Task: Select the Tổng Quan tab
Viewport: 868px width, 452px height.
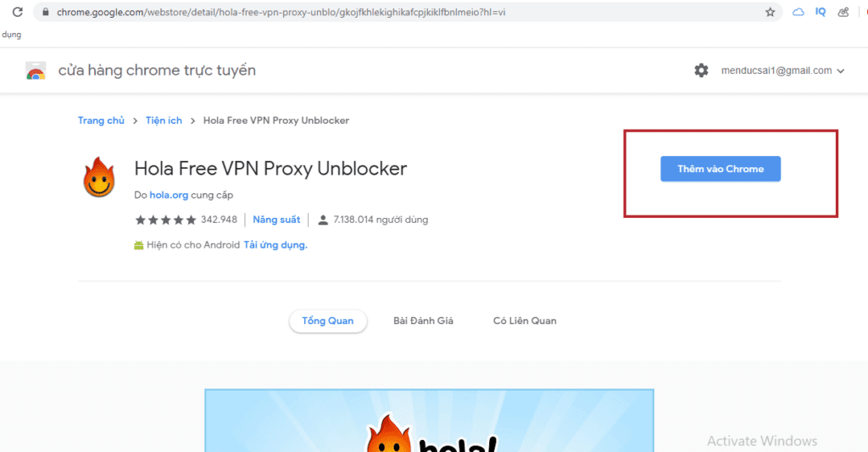Action: tap(328, 321)
